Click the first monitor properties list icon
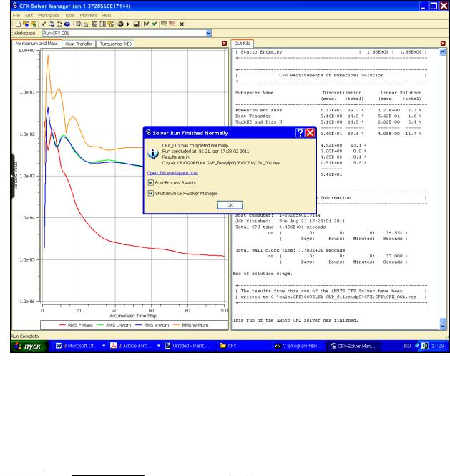The height and width of the screenshot is (476, 450). [x=164, y=24]
